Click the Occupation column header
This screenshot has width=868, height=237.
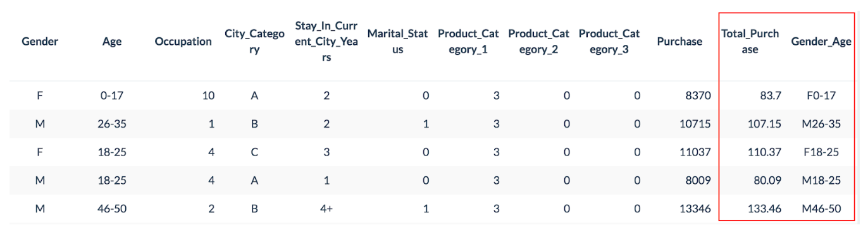click(183, 42)
